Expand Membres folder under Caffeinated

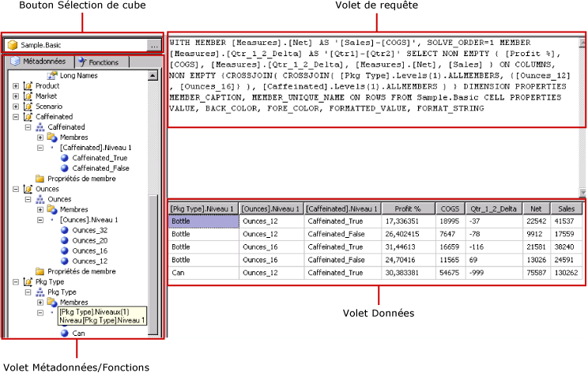point(40,138)
